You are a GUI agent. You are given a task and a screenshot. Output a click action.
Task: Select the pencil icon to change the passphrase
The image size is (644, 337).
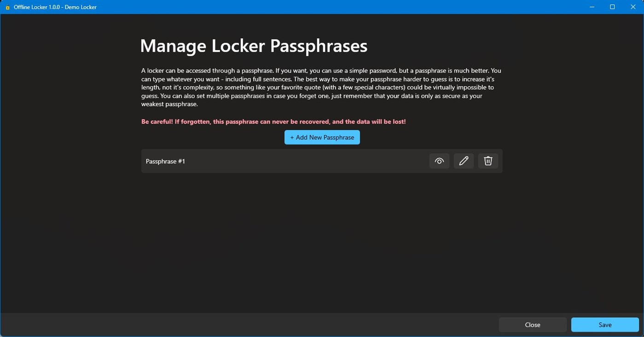[x=463, y=161]
